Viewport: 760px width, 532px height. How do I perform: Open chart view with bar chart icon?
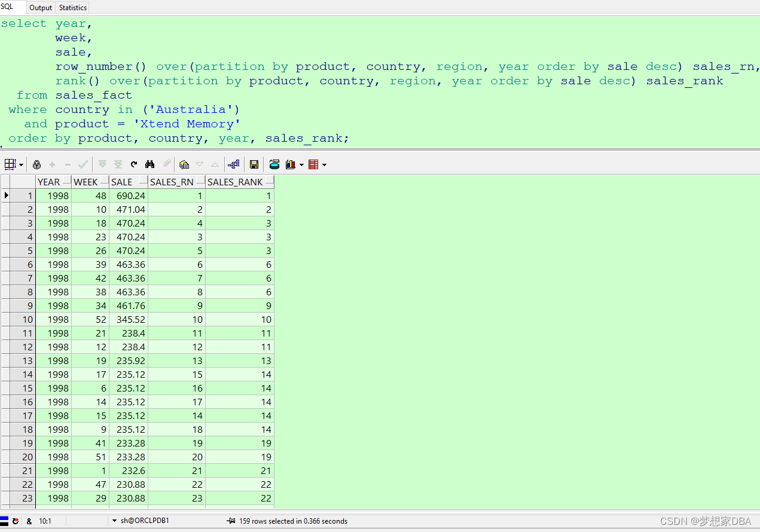(291, 164)
